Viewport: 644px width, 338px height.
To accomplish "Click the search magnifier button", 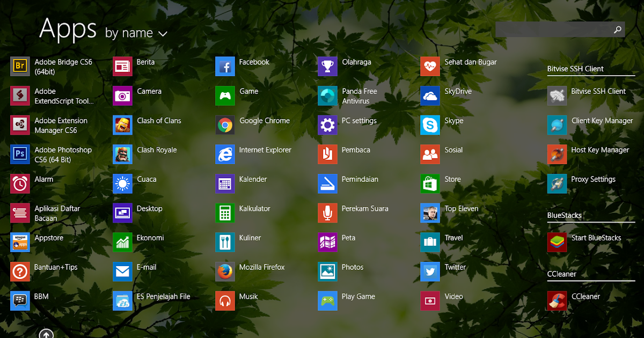I will (x=618, y=30).
